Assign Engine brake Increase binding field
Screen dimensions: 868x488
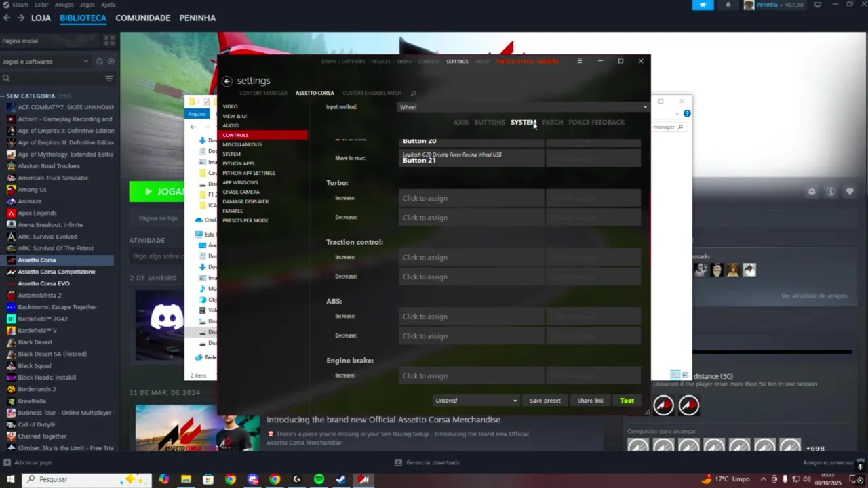pos(471,375)
